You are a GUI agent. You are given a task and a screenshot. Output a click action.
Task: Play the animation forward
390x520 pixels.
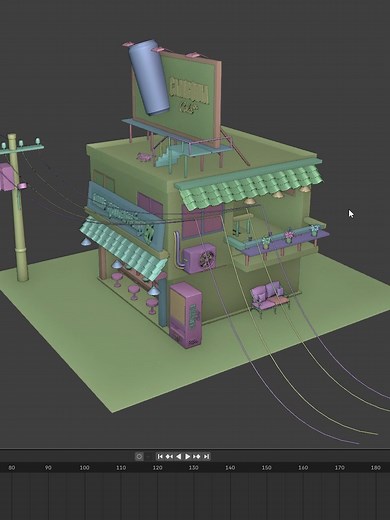point(187,456)
